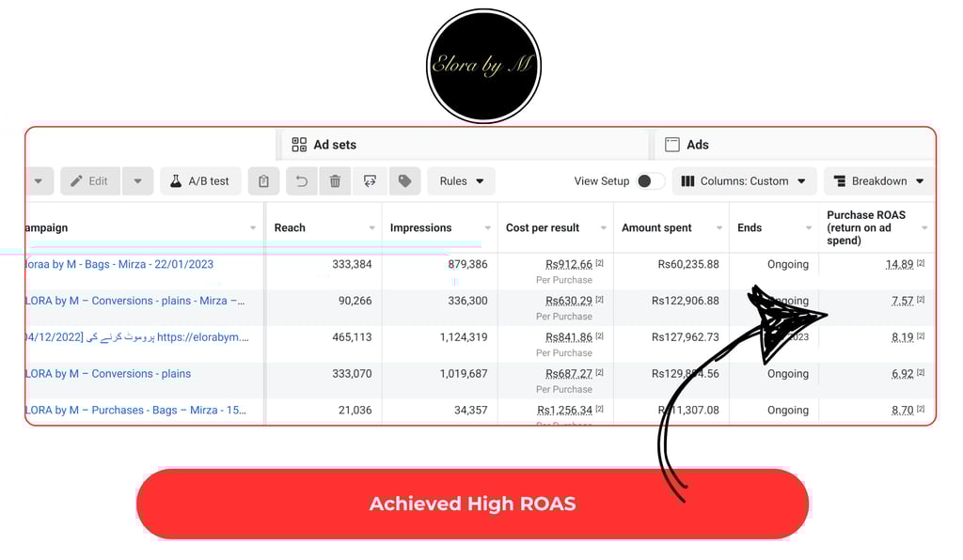Toggle the View Setup switch
The image size is (963, 560).
point(651,181)
